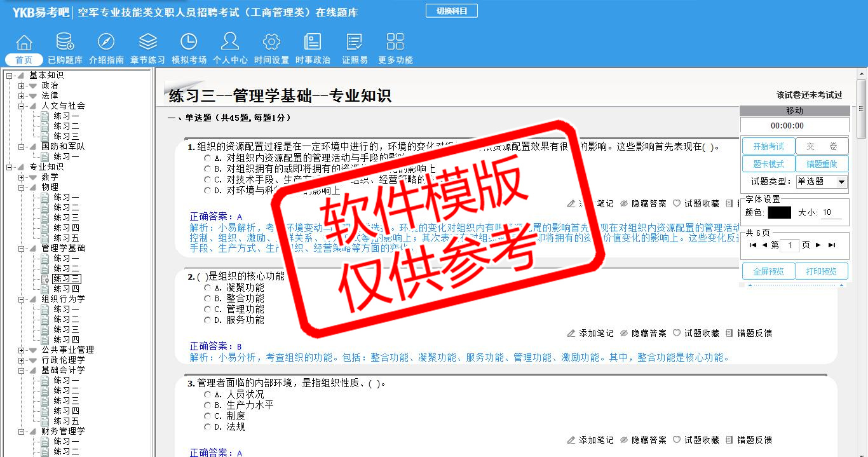868x457 pixels.
Task: Collapse 物理 tree node
Action: click(21, 188)
